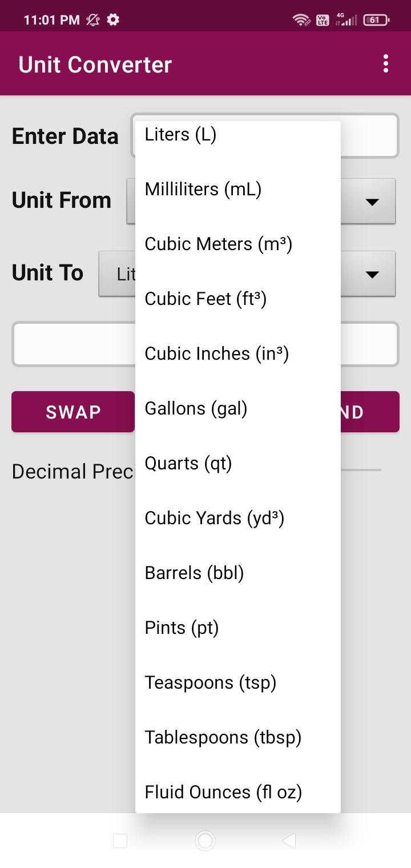The image size is (411, 868).
Task: Open the three-dot overflow menu
Action: (386, 63)
